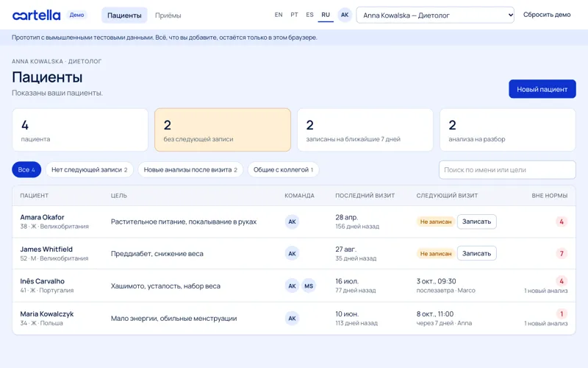Viewport: 588px width, 368px height.
Task: Click the записаны на ближайшие 7 дней card
Action: (365, 130)
